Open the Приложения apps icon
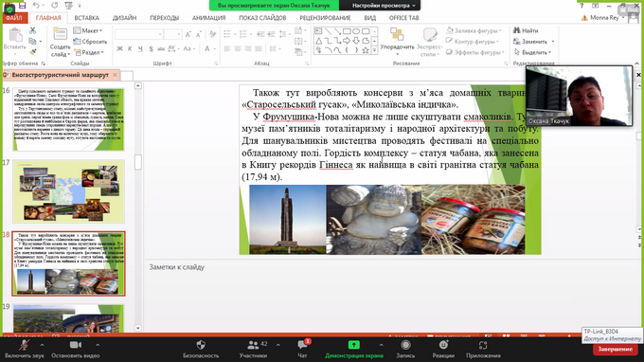 click(x=483, y=345)
